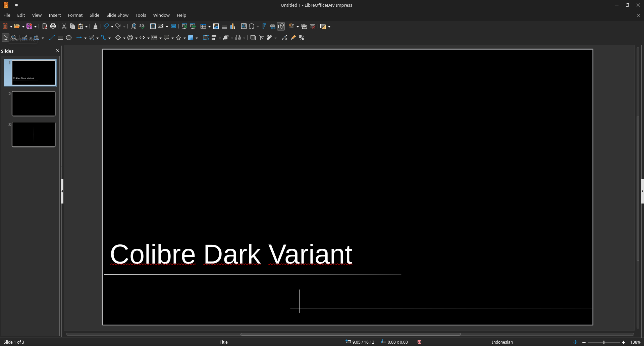Close the Slides panel
The image size is (644, 346).
pyautogui.click(x=58, y=51)
